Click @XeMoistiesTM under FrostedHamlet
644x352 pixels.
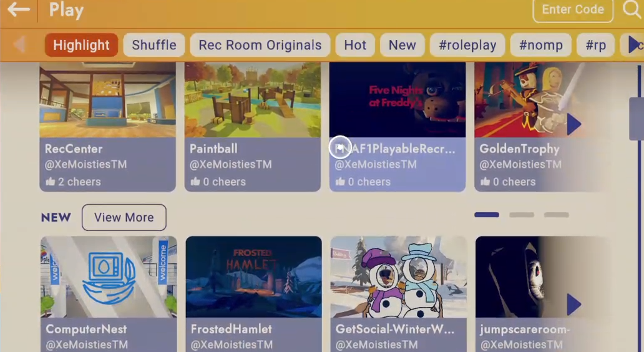point(232,345)
